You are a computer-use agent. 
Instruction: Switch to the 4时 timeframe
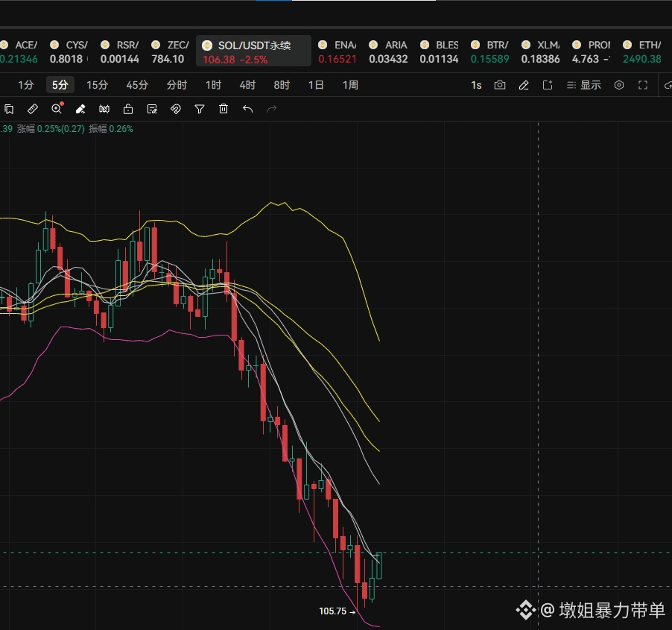(x=247, y=85)
